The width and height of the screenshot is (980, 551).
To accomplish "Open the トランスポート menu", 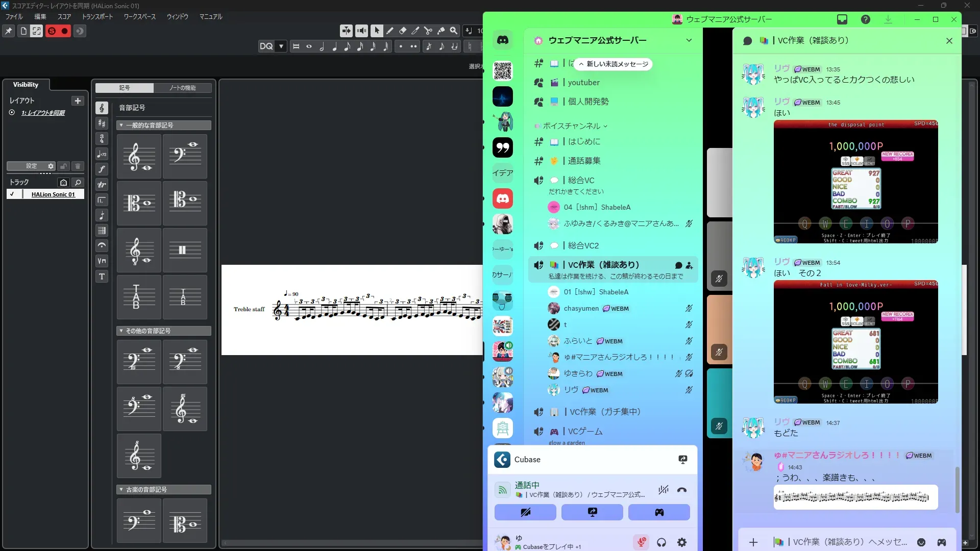I will click(97, 17).
